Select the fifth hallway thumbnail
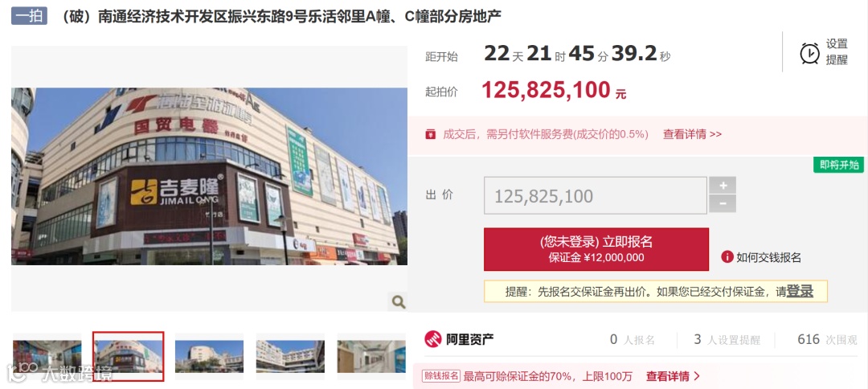 coord(371,356)
